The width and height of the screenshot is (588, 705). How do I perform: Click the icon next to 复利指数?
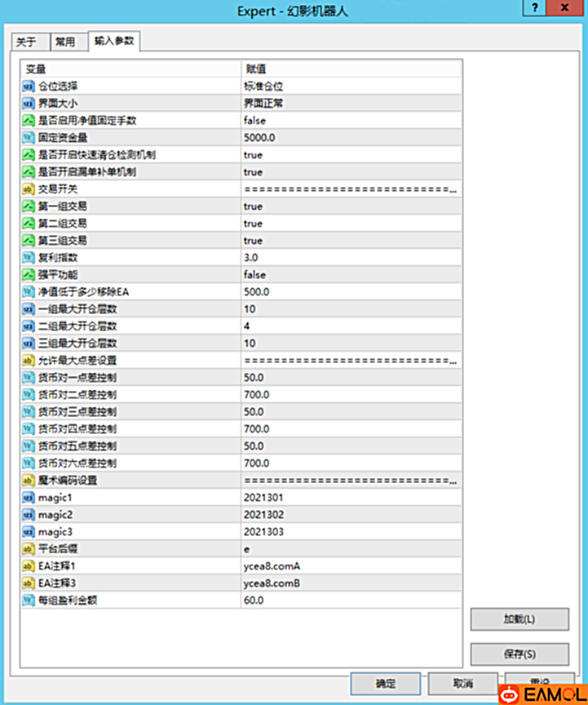pyautogui.click(x=28, y=258)
